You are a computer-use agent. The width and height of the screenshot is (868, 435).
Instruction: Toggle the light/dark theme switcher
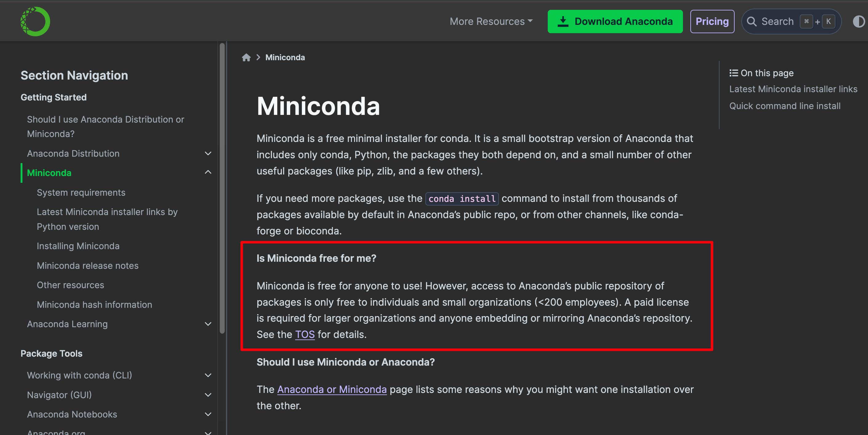coord(858,22)
